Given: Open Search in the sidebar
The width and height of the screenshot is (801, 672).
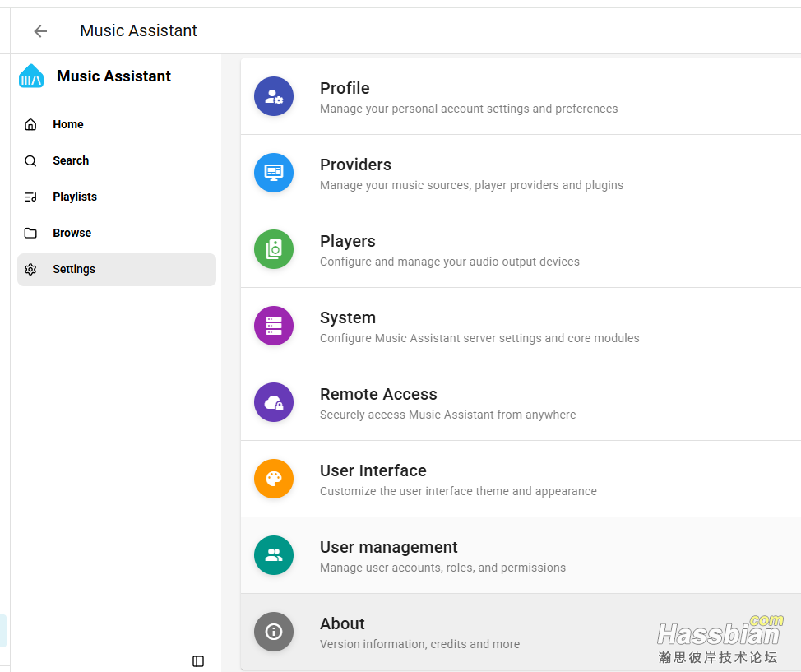Looking at the screenshot, I should click(70, 161).
